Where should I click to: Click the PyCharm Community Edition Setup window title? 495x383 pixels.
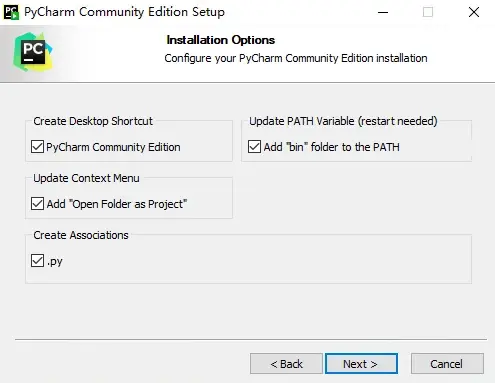(124, 12)
